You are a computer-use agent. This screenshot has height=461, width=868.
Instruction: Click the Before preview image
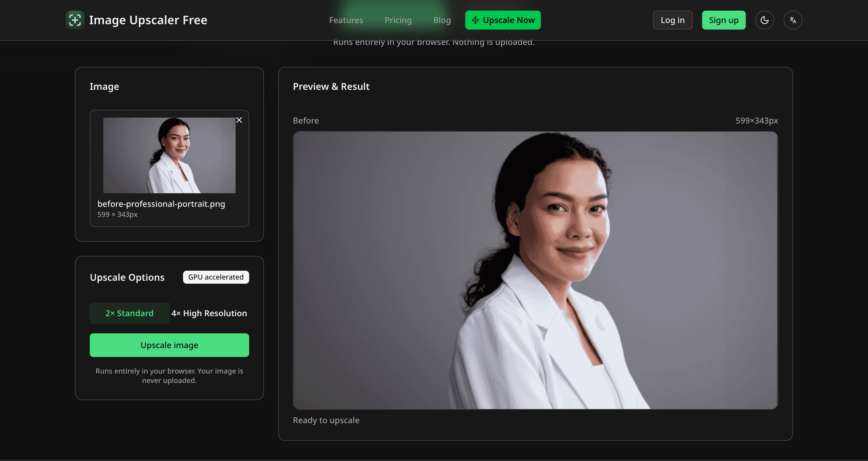click(x=535, y=270)
